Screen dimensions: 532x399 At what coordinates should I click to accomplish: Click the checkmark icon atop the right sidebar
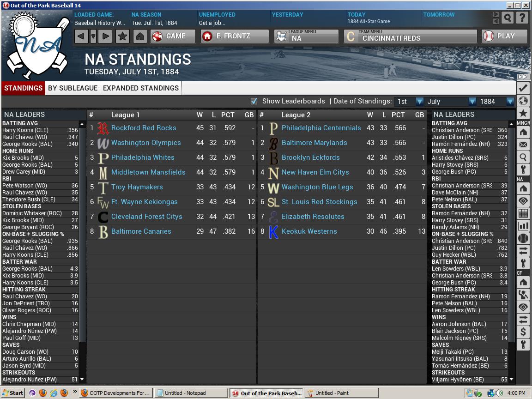(x=523, y=88)
